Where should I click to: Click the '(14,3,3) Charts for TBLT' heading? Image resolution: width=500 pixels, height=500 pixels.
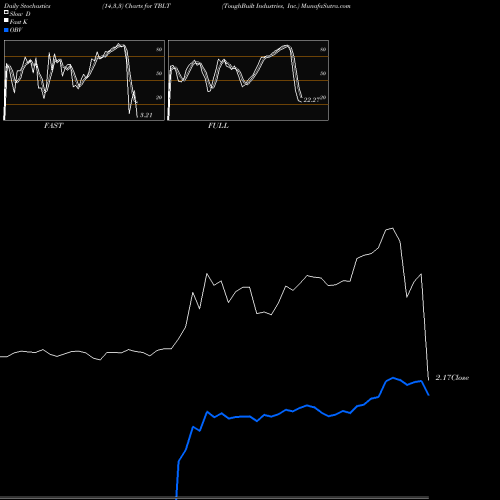(137, 6)
